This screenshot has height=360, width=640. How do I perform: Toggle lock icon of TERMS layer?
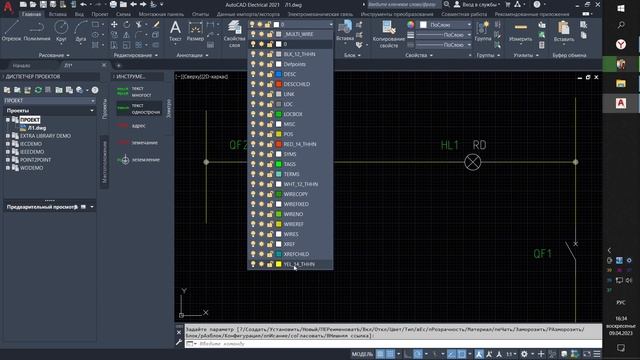pyautogui.click(x=270, y=174)
